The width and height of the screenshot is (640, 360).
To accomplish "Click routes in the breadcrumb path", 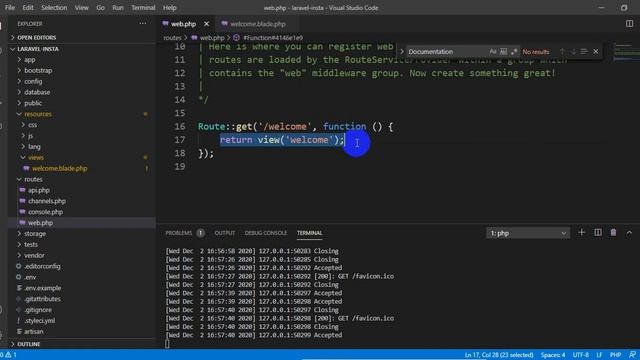I will pos(172,38).
